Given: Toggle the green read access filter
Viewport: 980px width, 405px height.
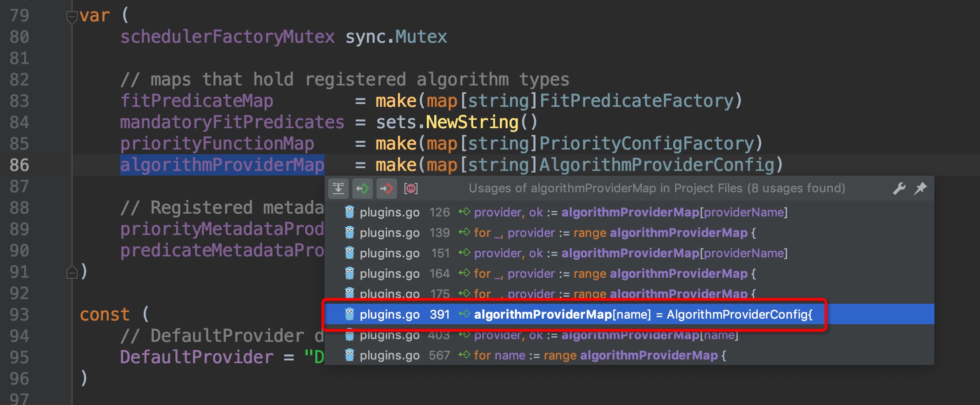Looking at the screenshot, I should click(362, 188).
